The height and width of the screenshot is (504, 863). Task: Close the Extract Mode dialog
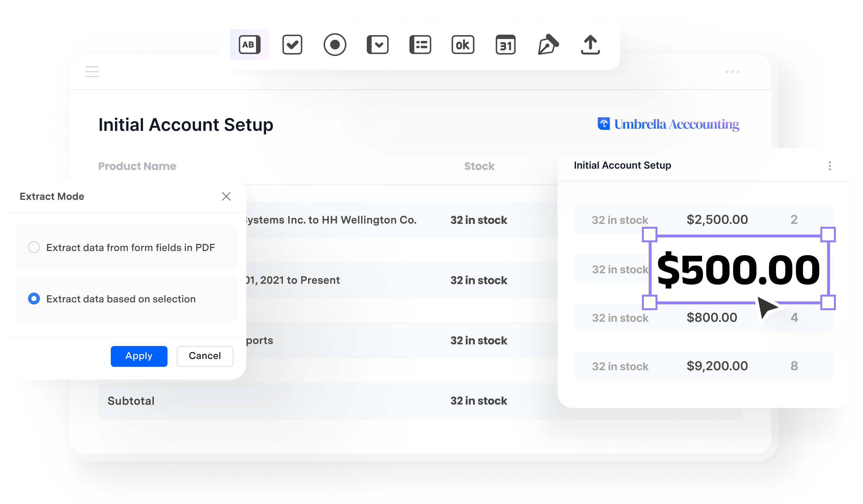(226, 197)
